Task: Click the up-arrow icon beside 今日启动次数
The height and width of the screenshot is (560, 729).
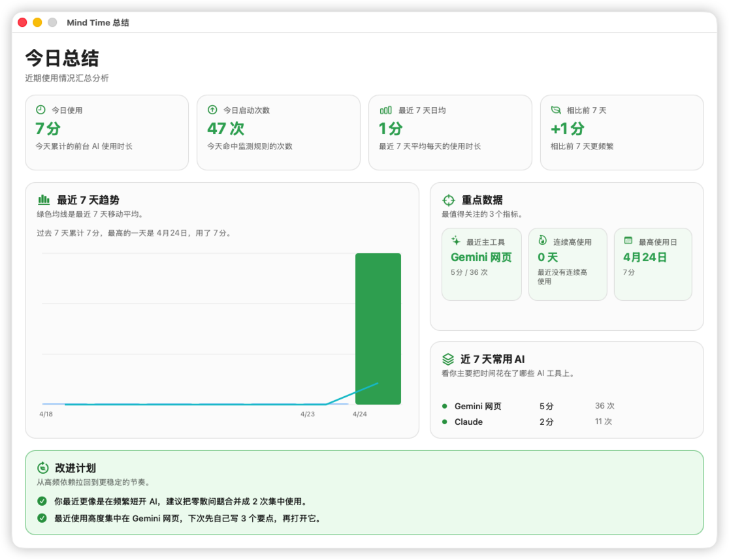Action: point(212,110)
